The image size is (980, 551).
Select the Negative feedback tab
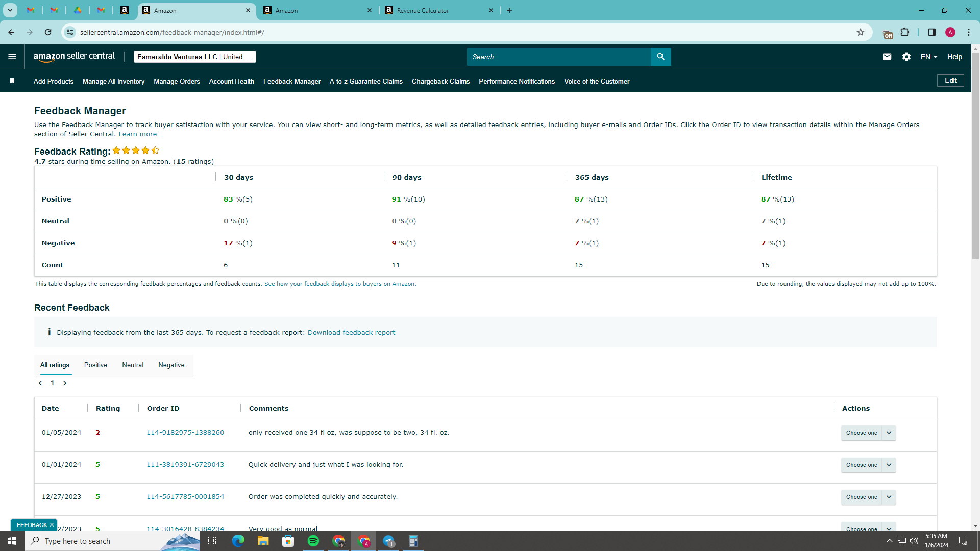point(171,365)
